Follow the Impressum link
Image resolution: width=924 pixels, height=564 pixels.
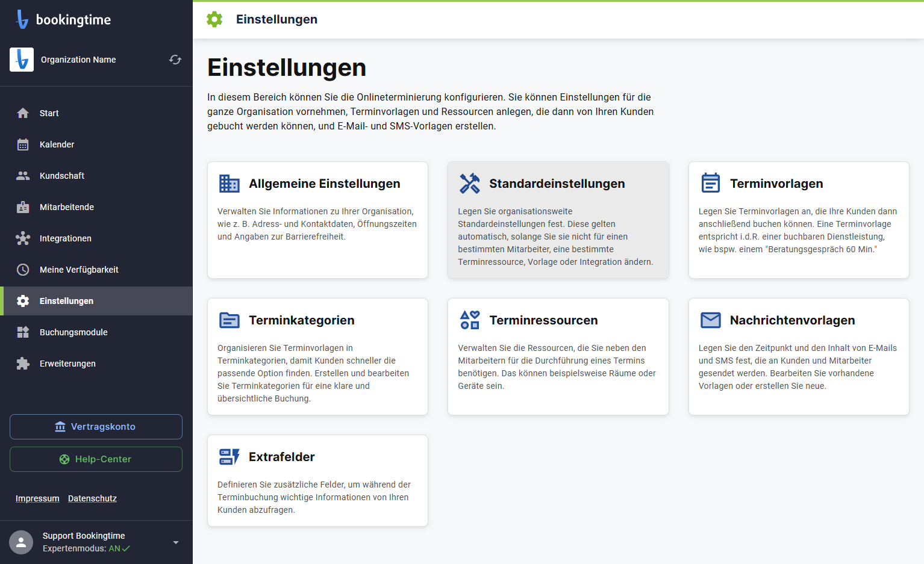point(37,498)
